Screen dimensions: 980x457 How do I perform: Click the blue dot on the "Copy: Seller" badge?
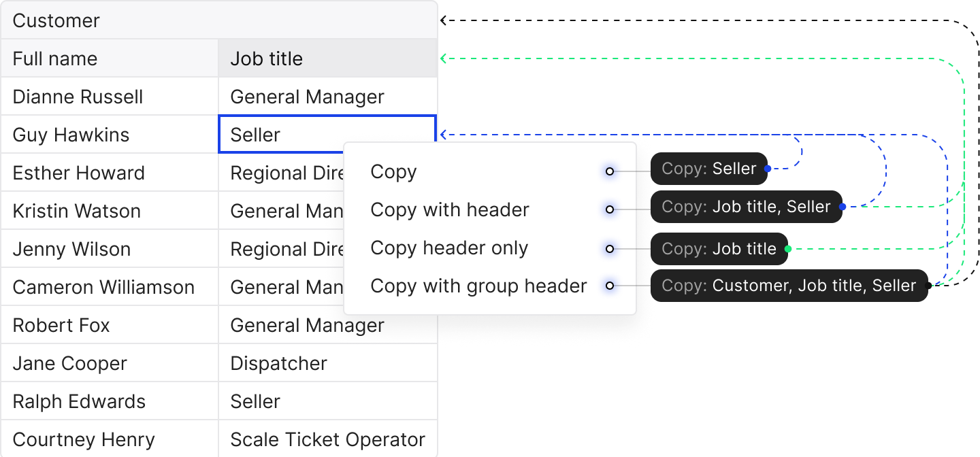tap(768, 168)
